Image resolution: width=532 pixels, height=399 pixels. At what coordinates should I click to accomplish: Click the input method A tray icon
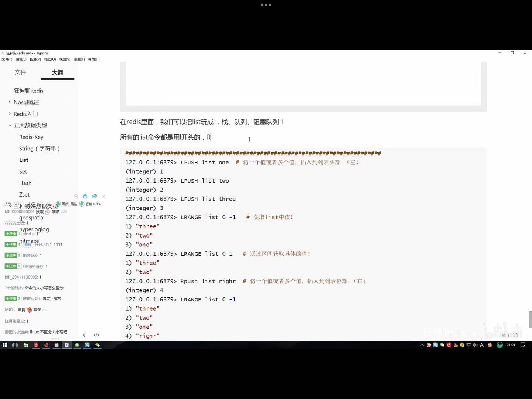click(482, 345)
